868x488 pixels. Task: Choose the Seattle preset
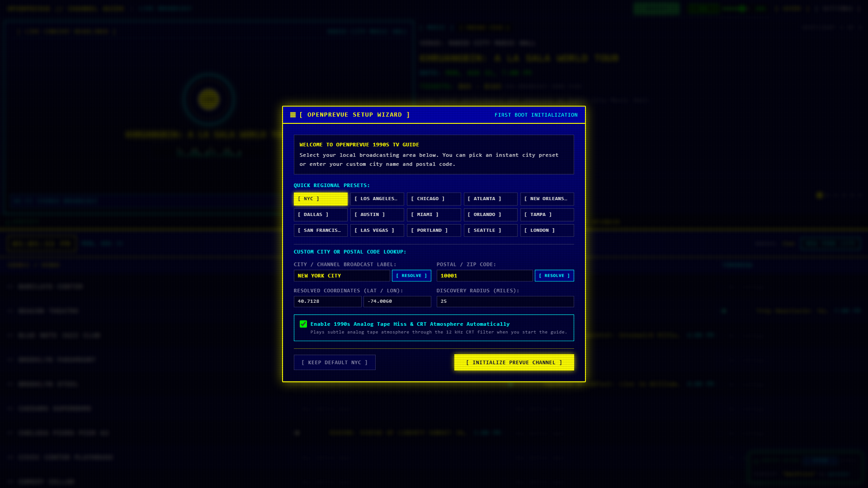(491, 230)
